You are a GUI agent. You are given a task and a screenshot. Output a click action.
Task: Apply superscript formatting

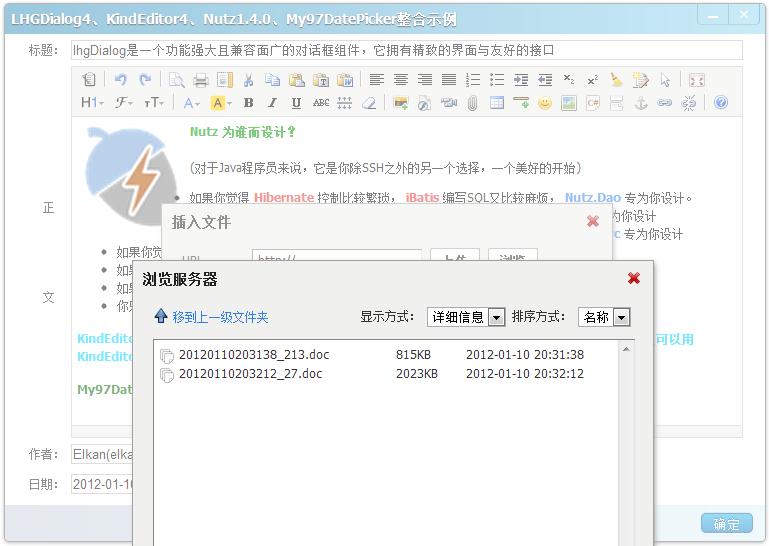click(x=593, y=79)
